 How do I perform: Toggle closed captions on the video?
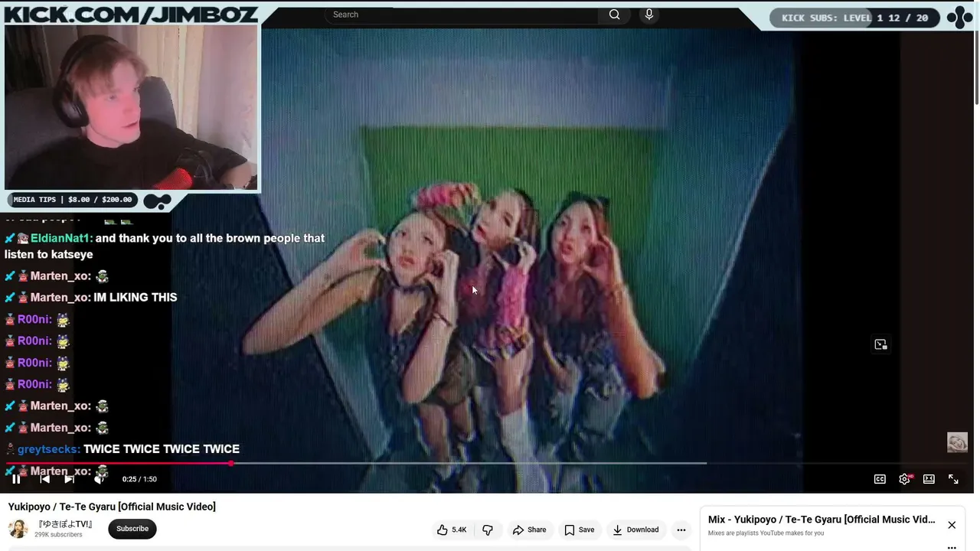point(880,479)
